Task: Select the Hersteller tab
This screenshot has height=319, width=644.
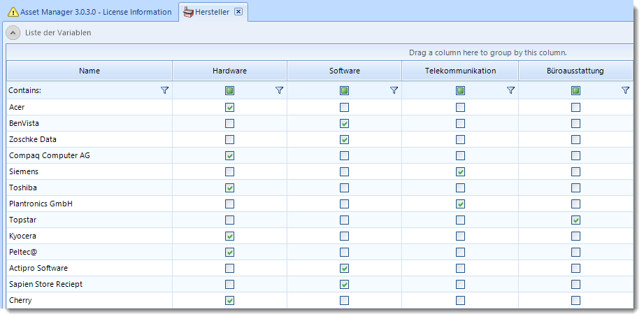Action: click(x=213, y=12)
